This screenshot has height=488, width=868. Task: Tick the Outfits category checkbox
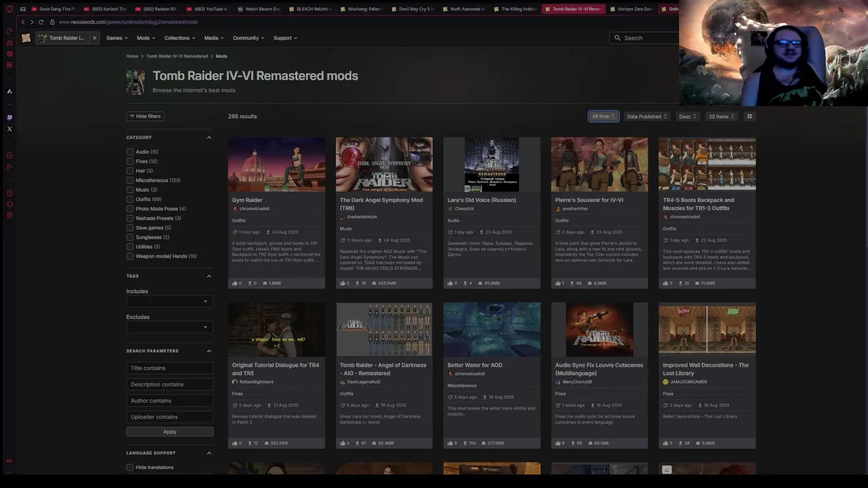coord(130,199)
